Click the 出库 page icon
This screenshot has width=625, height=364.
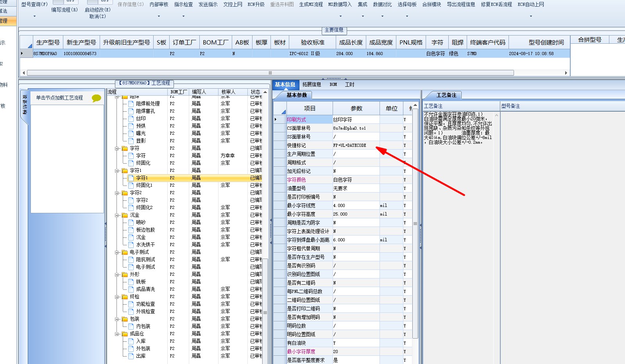click(131, 356)
